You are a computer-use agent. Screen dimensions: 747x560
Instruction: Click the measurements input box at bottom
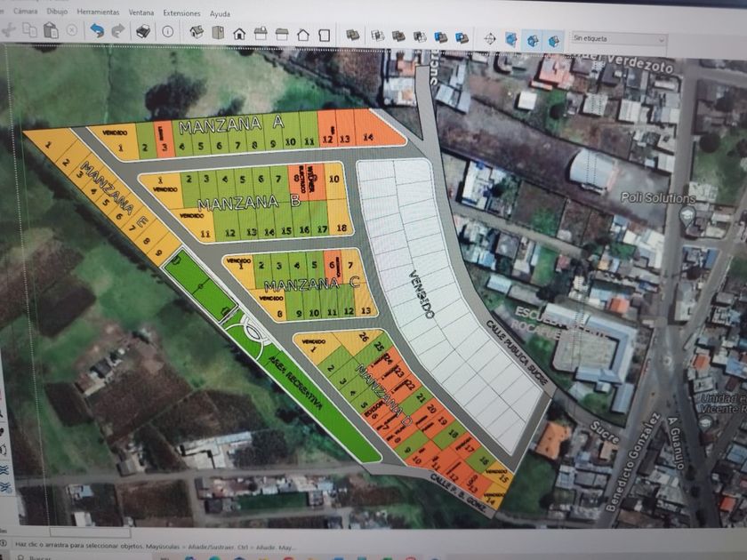coord(90,532)
